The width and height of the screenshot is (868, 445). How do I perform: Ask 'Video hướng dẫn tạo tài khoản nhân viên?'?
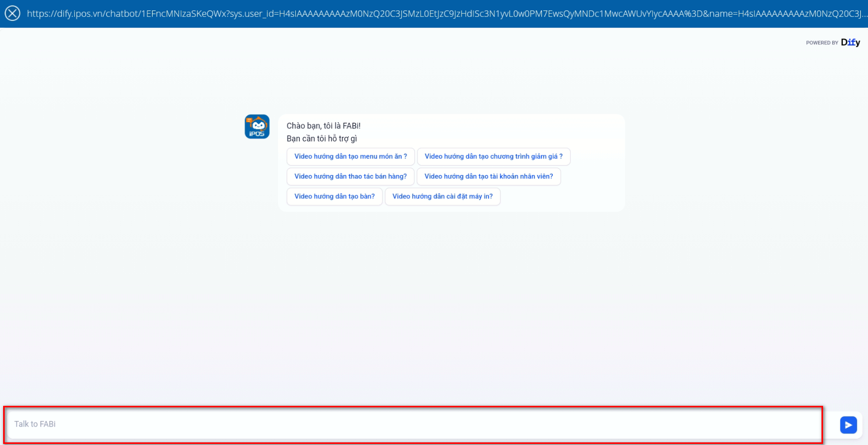coord(488,177)
